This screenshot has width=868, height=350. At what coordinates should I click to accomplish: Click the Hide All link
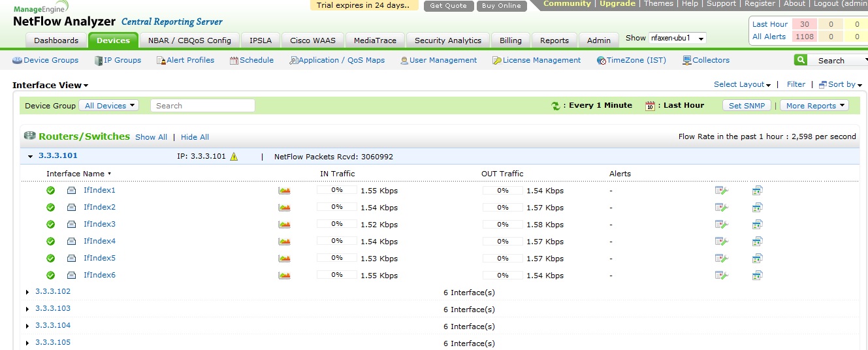tap(195, 137)
